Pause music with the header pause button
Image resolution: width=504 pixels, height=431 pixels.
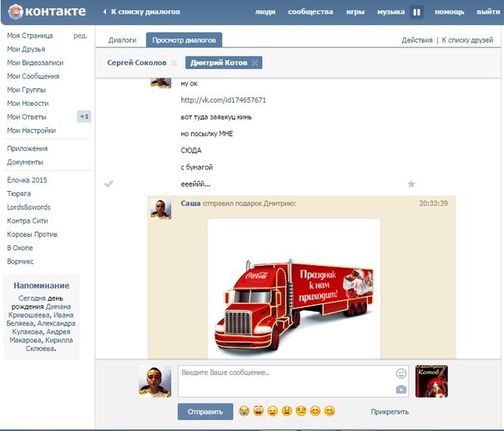[x=416, y=13]
